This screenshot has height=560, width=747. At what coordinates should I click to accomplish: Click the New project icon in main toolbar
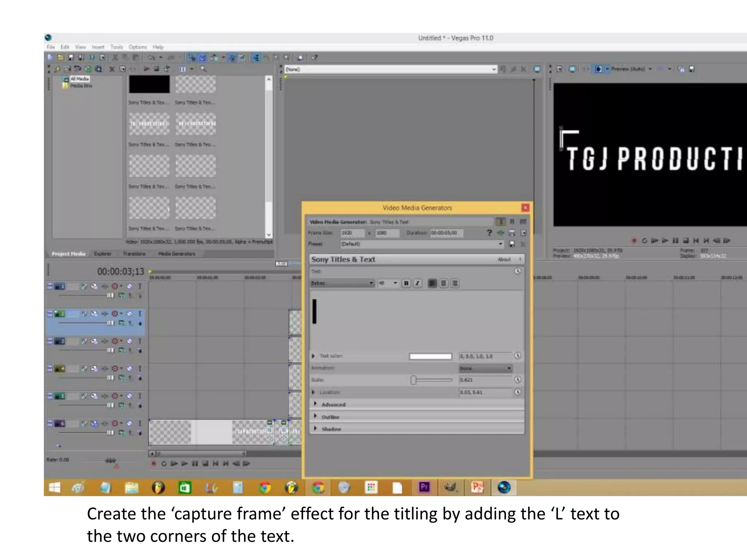[x=50, y=57]
